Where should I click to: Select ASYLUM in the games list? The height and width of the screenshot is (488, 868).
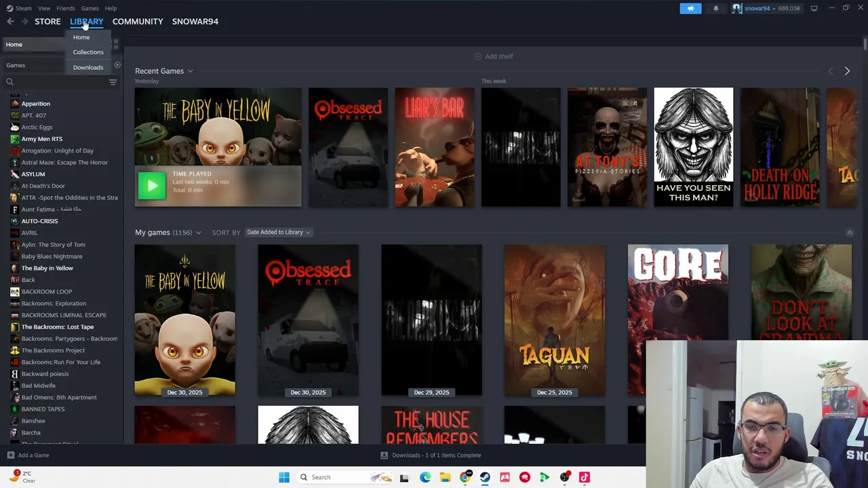pyautogui.click(x=33, y=174)
